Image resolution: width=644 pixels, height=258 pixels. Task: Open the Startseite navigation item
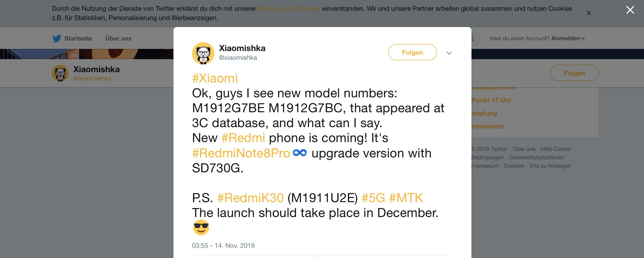[x=78, y=38]
